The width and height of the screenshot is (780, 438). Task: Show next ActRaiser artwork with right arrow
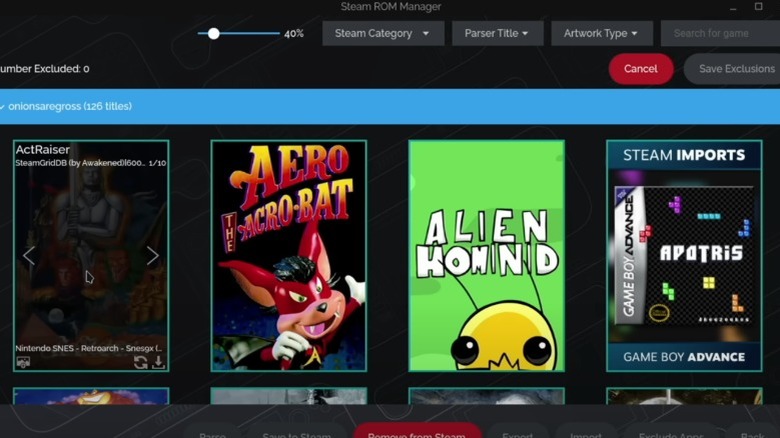click(152, 256)
